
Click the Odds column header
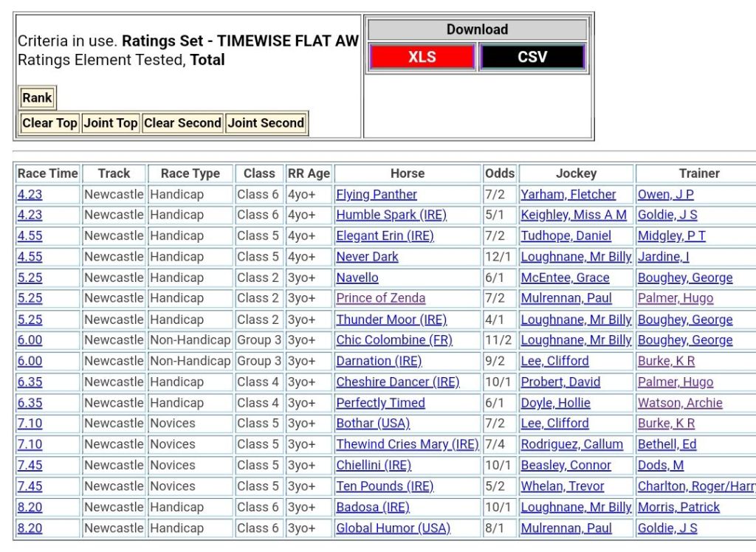click(x=500, y=173)
